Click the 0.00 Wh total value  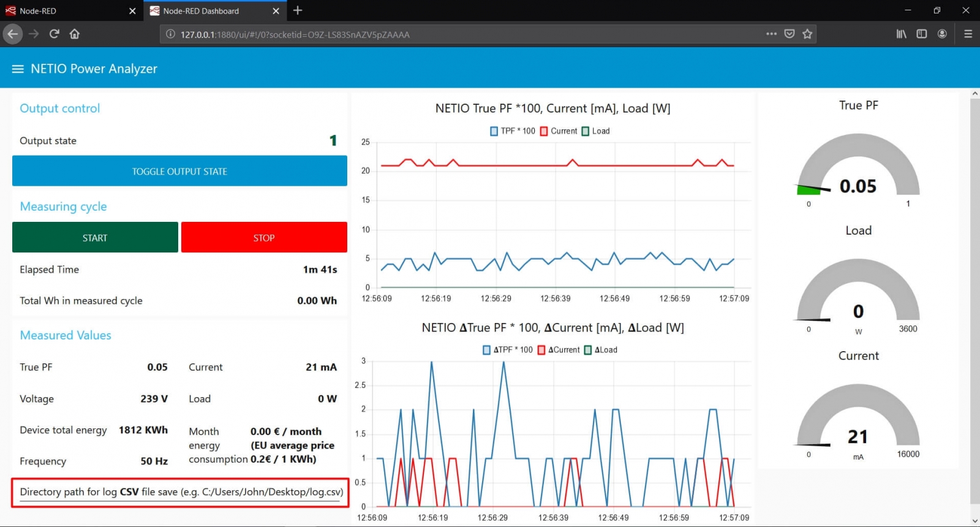(317, 301)
